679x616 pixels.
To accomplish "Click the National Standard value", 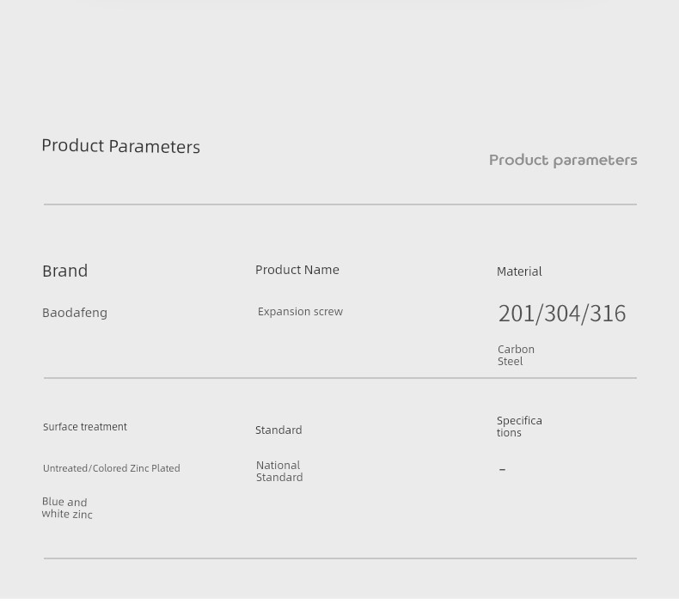I will [279, 472].
